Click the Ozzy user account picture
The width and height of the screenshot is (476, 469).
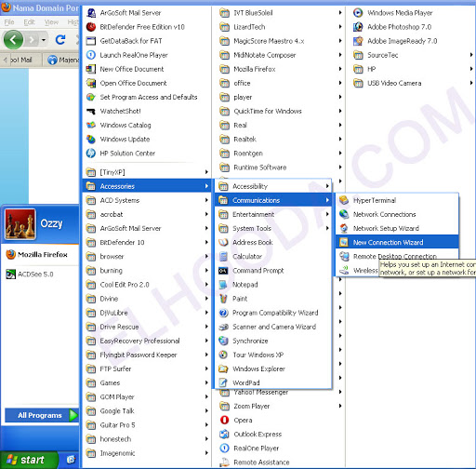coord(20,223)
